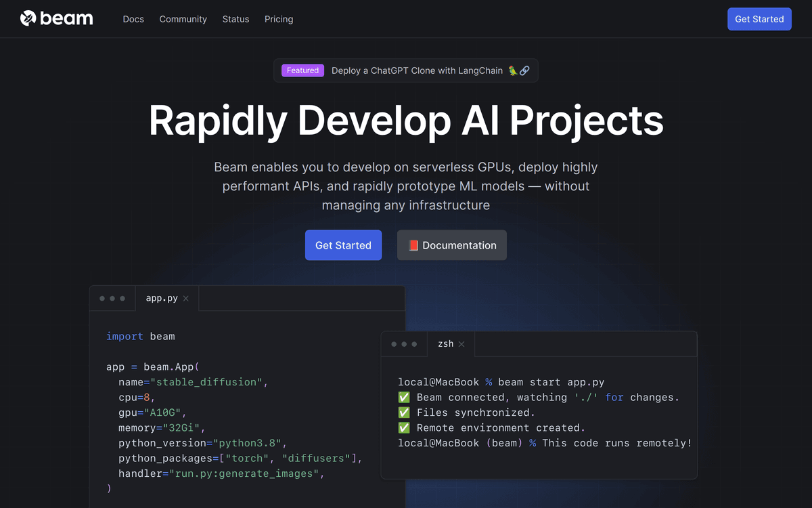Close the app.py editor tab
The width and height of the screenshot is (812, 508).
186,298
